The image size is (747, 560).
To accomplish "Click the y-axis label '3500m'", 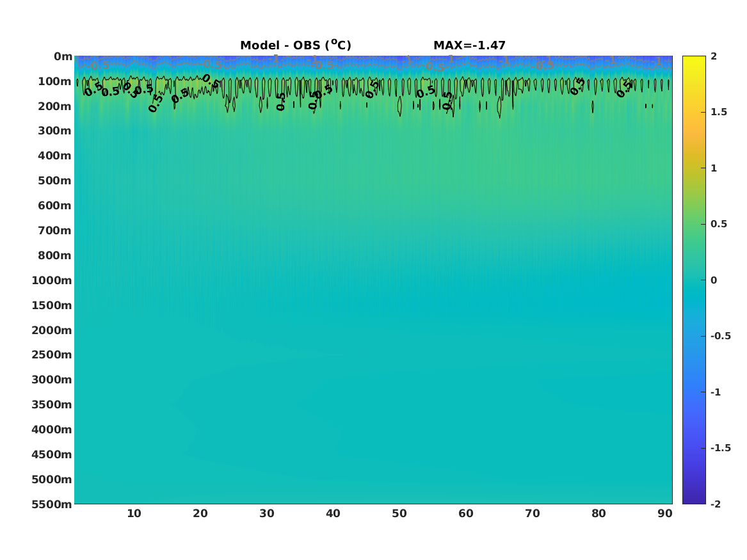I will tap(52, 404).
